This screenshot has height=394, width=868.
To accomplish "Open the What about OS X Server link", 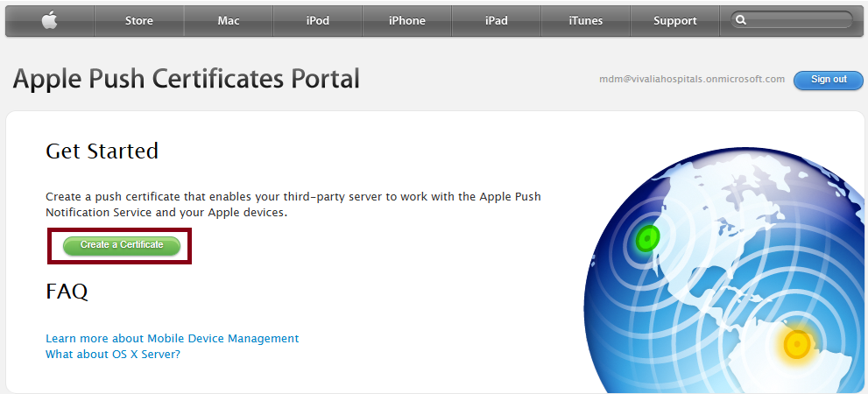I will point(113,354).
